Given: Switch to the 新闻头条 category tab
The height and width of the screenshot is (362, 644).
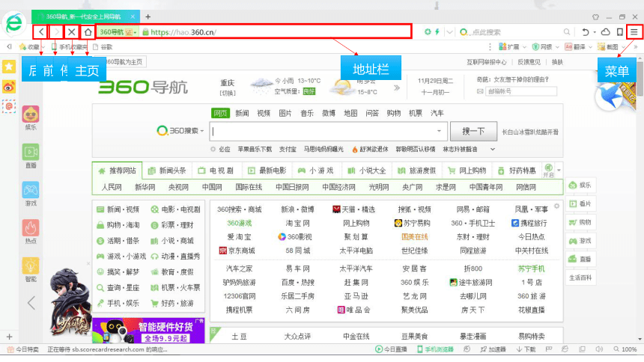Looking at the screenshot, I should (167, 171).
